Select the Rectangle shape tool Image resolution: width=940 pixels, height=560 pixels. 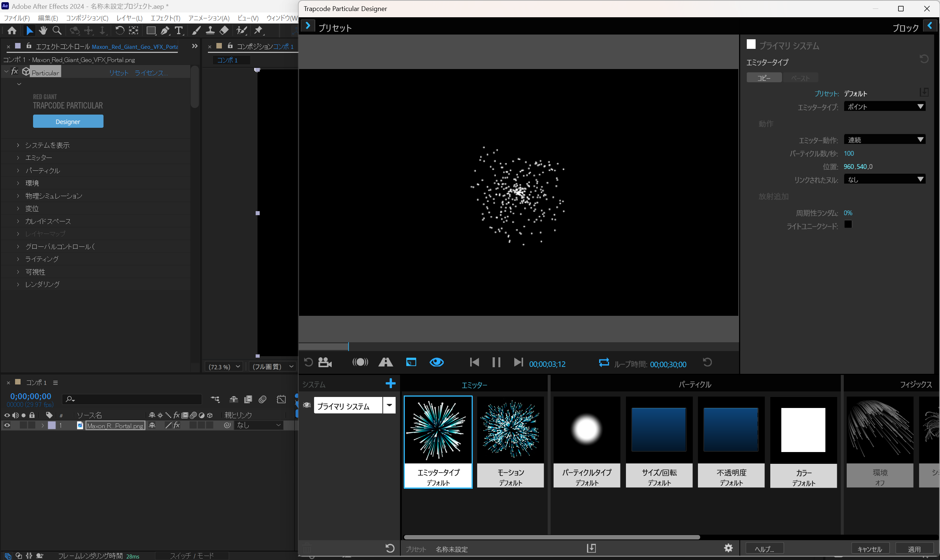click(151, 30)
